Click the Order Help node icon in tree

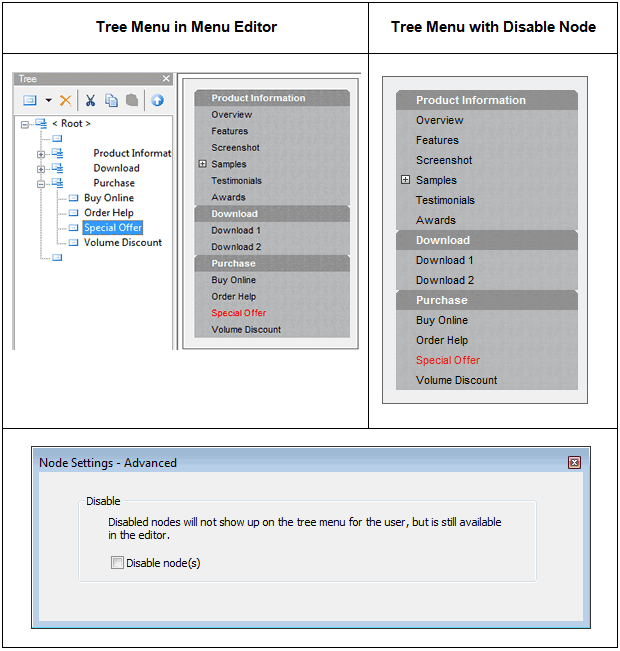click(74, 213)
